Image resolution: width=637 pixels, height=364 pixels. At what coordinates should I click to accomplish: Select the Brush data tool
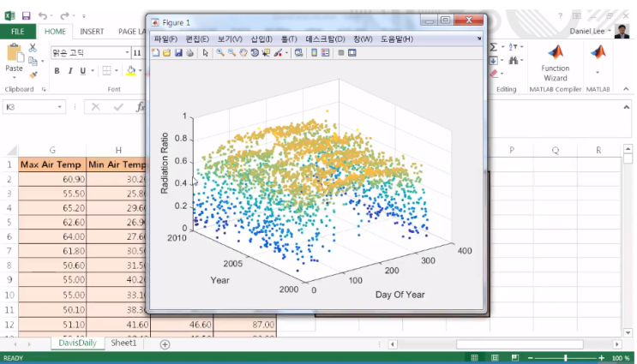(x=278, y=53)
